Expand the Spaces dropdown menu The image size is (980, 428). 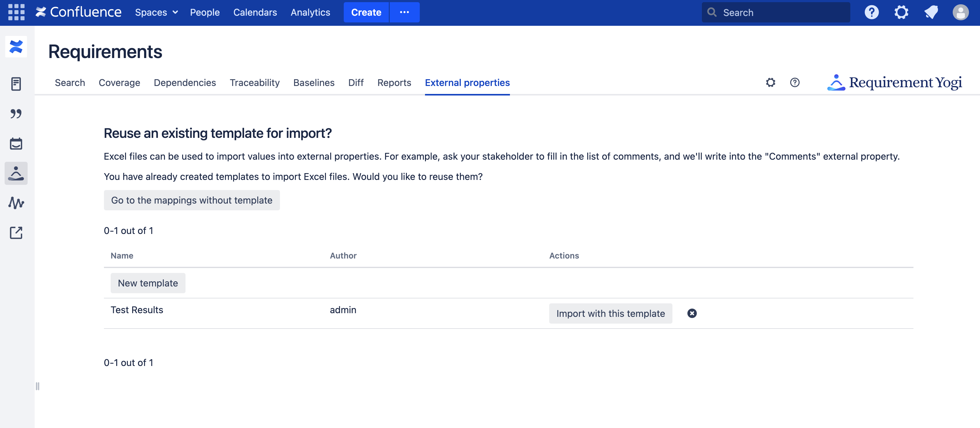coord(156,13)
